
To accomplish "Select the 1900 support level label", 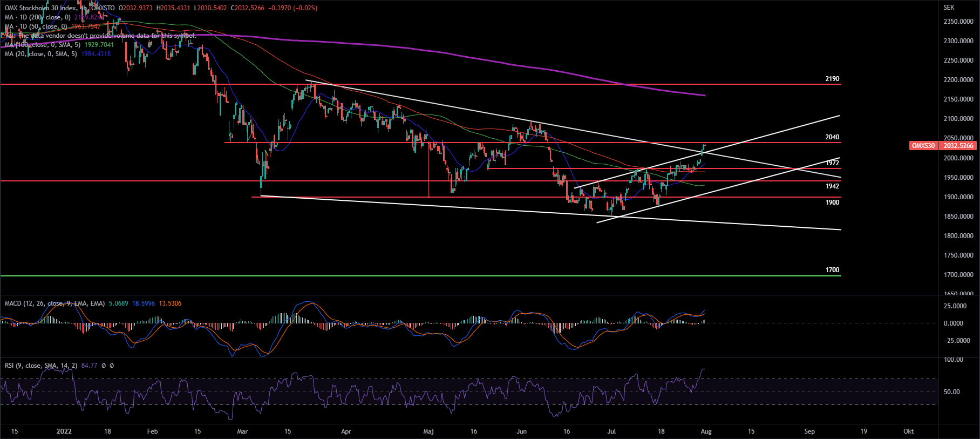I will (x=832, y=202).
